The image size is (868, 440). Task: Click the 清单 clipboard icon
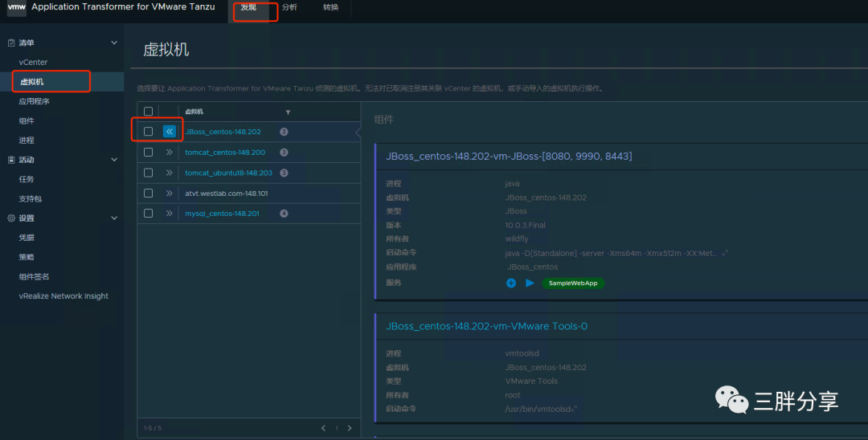[x=11, y=43]
